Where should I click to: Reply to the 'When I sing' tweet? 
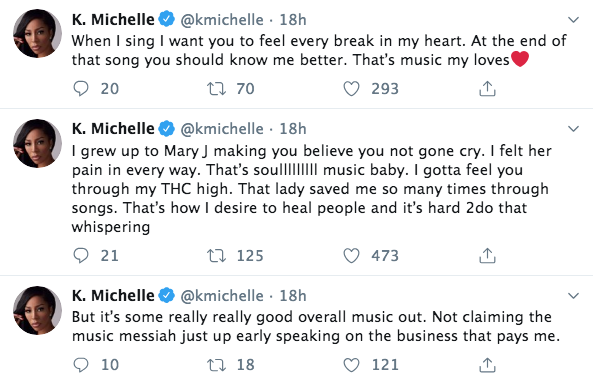pos(81,89)
